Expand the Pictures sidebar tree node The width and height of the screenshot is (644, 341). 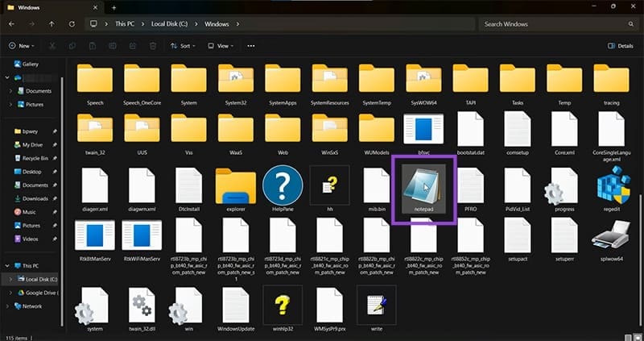pyautogui.click(x=11, y=105)
